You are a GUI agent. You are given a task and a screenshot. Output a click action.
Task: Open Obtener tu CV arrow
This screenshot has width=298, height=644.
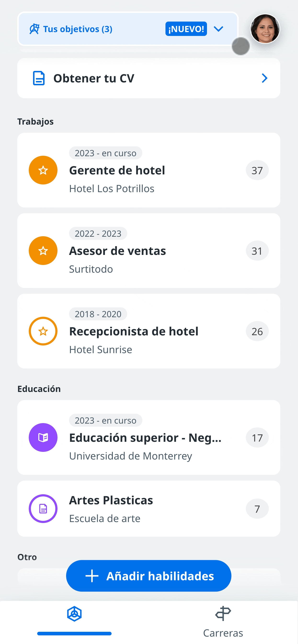click(264, 78)
